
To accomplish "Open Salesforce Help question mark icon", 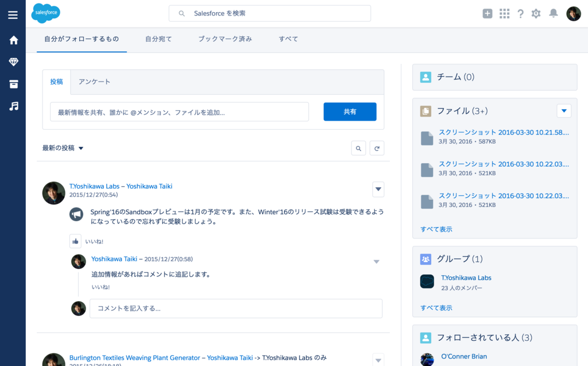I will click(x=520, y=13).
